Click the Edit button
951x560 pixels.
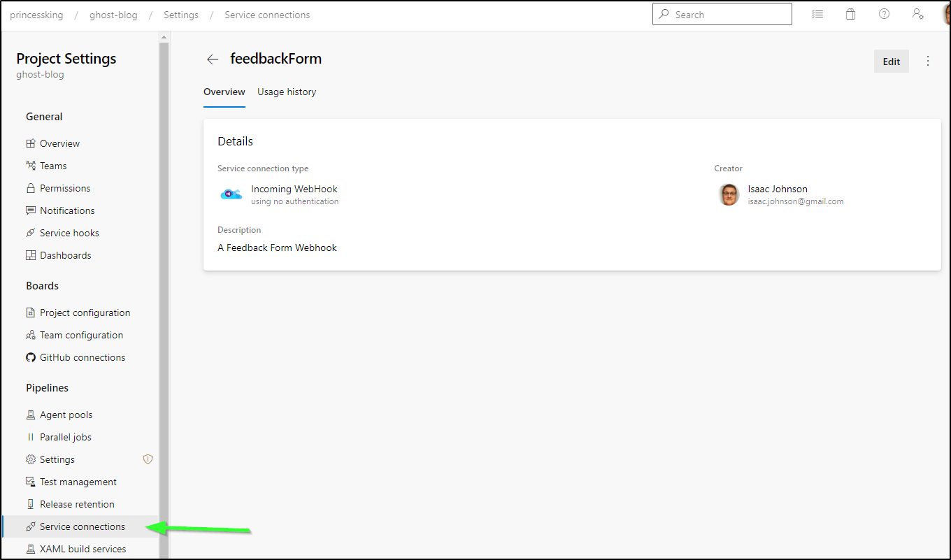(x=892, y=62)
